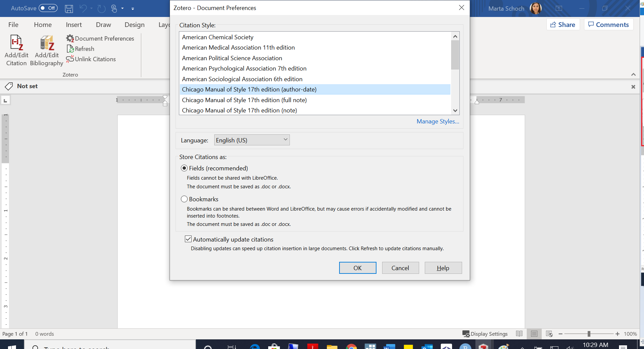Click the first line indent ruler marker
This screenshot has height=349, width=644.
click(165, 98)
